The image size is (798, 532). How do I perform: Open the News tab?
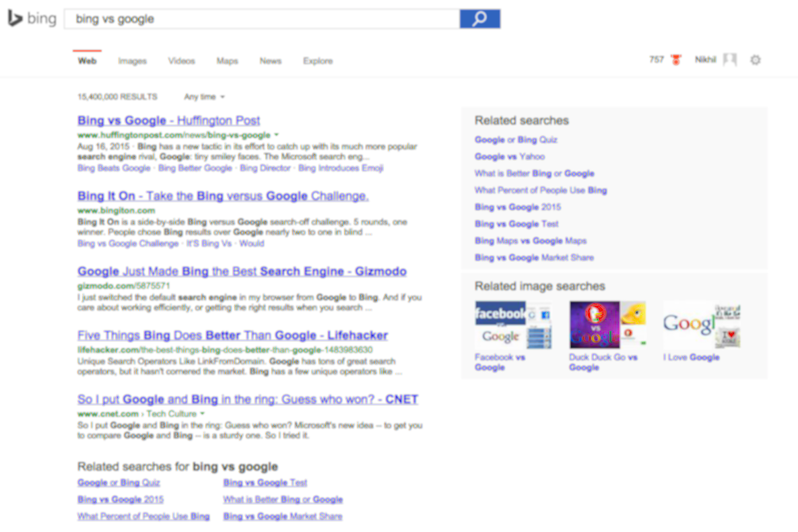[x=270, y=61]
